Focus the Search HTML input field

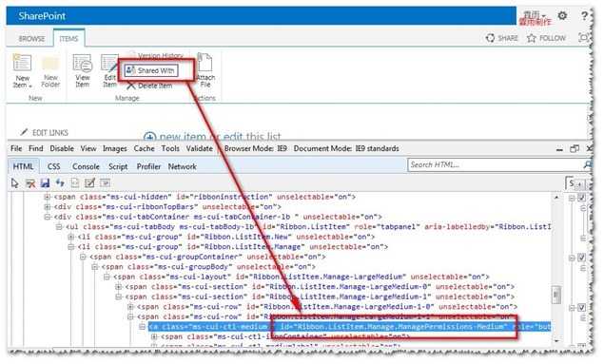495,164
